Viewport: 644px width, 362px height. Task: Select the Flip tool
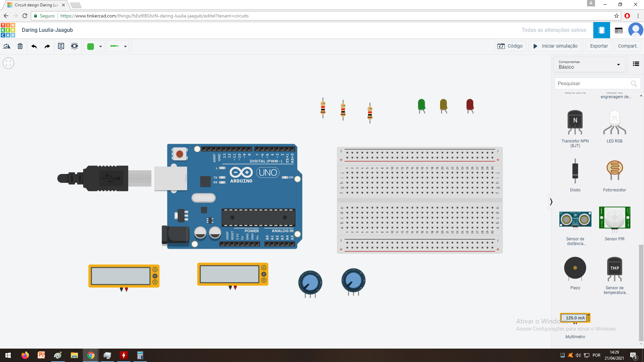click(x=7, y=46)
